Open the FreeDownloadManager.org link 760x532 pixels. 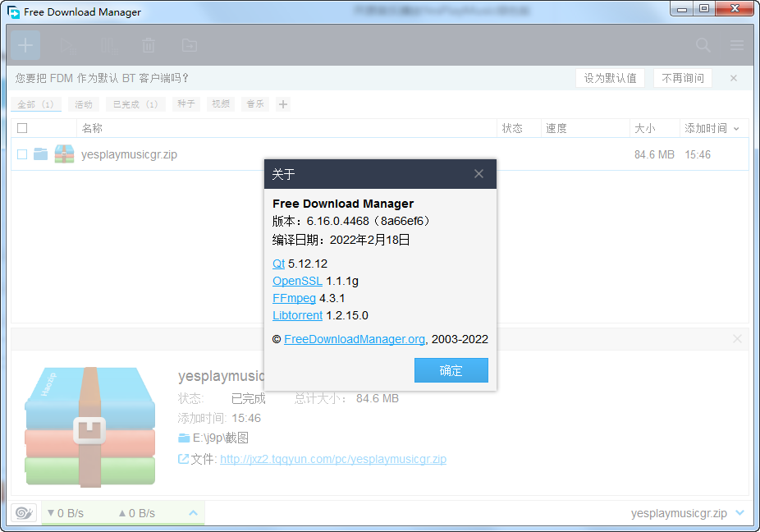click(355, 339)
